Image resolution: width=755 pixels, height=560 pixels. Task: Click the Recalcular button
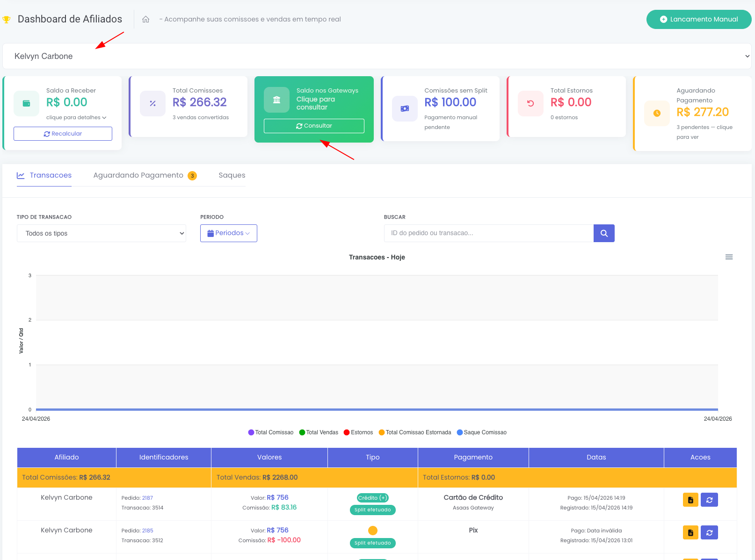(x=63, y=134)
